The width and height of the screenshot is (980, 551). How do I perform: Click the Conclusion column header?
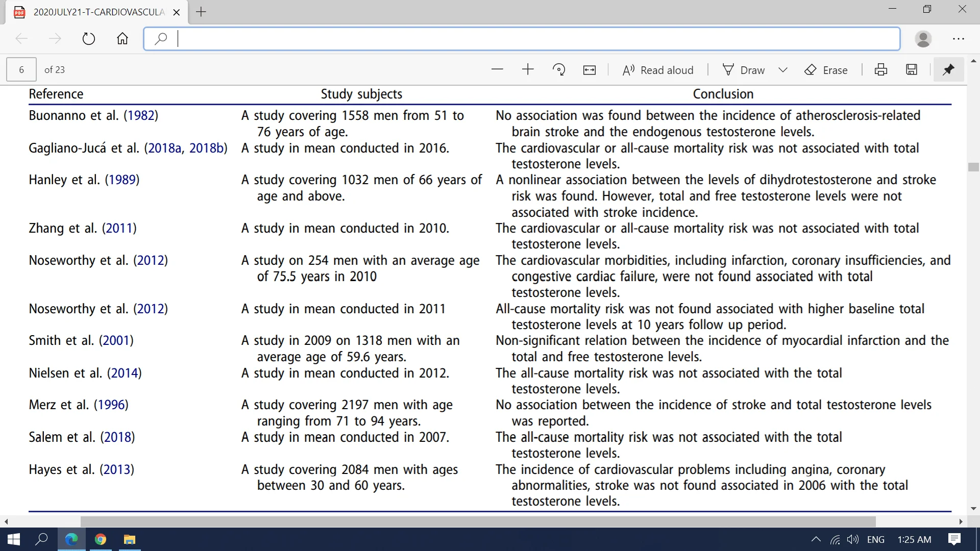tap(723, 94)
